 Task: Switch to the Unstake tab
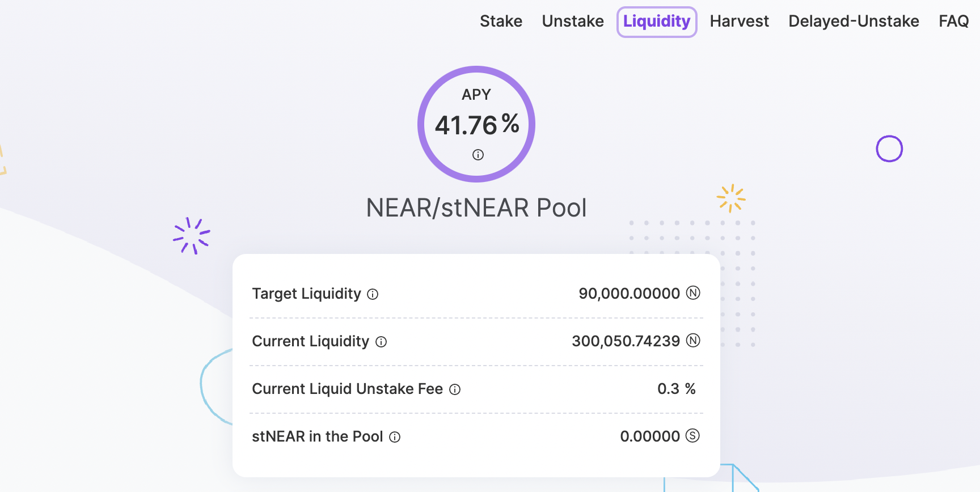(573, 22)
